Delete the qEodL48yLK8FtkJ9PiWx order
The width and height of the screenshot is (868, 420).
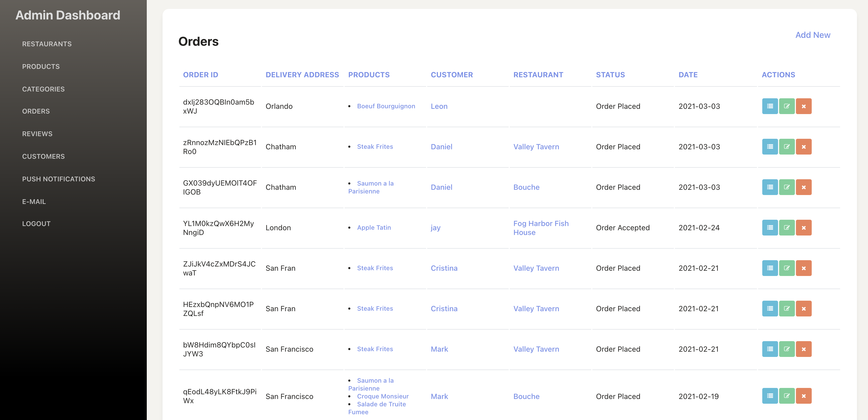tap(803, 396)
